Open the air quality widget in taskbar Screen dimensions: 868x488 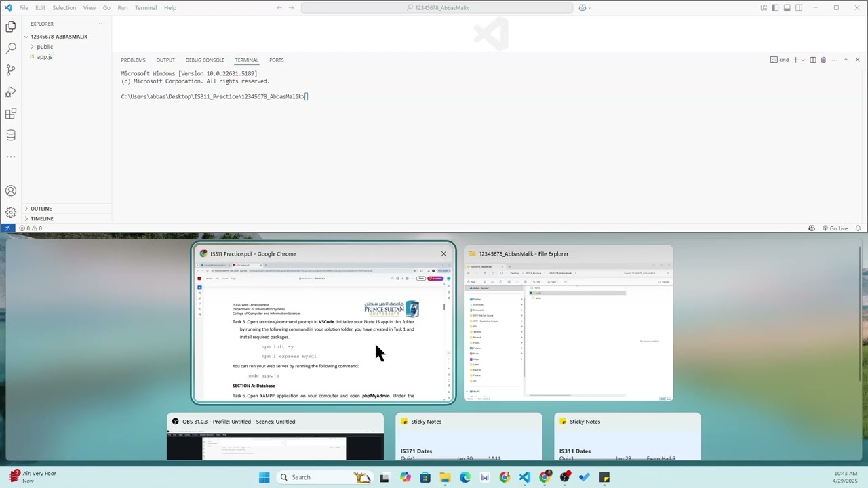coord(33,477)
